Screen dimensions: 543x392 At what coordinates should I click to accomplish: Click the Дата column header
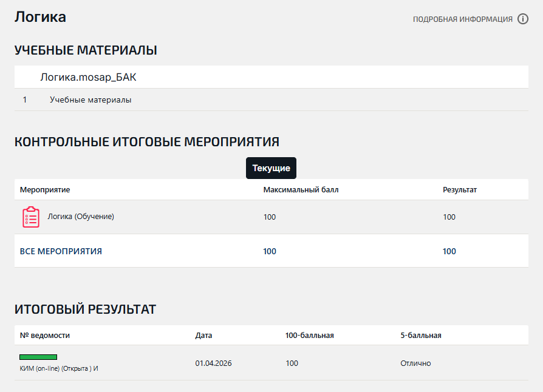204,336
